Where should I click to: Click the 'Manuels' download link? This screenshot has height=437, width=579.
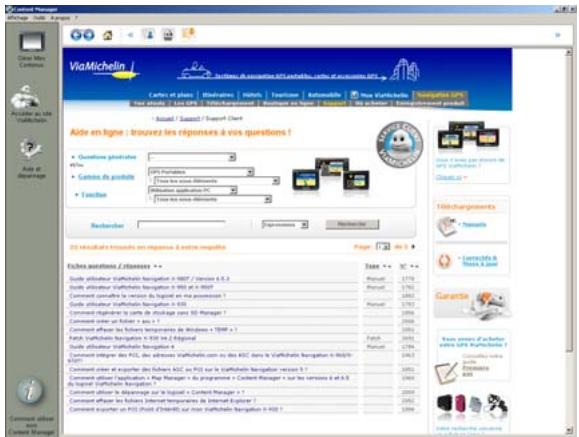(x=474, y=225)
